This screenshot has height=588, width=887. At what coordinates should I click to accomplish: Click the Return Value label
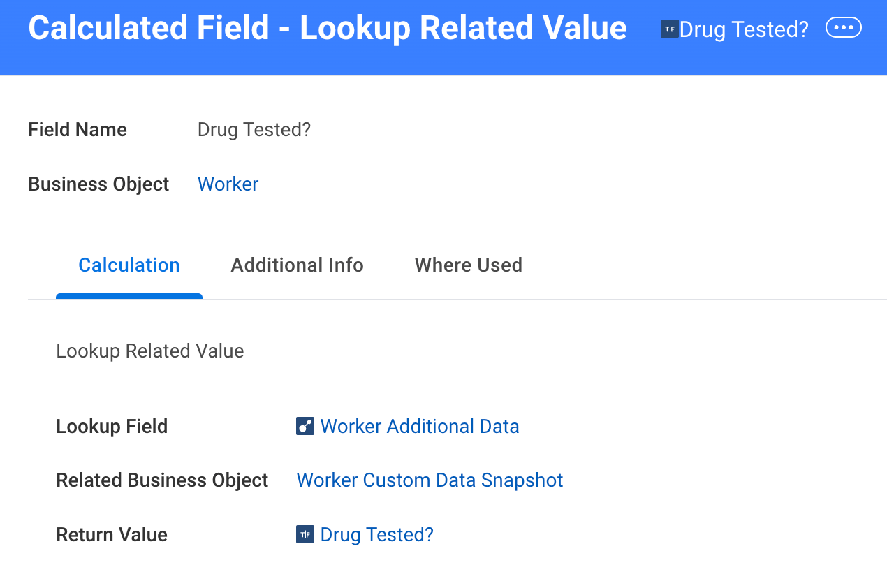click(x=112, y=535)
